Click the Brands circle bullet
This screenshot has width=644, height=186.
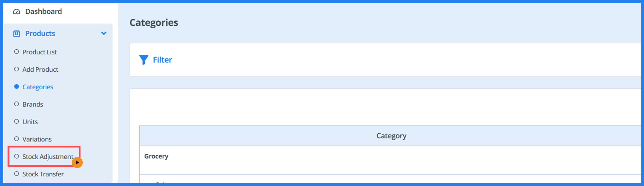17,104
